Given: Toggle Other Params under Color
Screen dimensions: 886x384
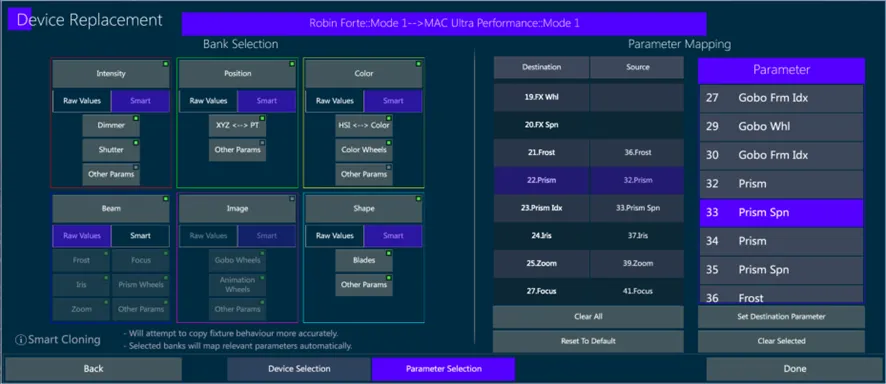Looking at the screenshot, I should [364, 174].
